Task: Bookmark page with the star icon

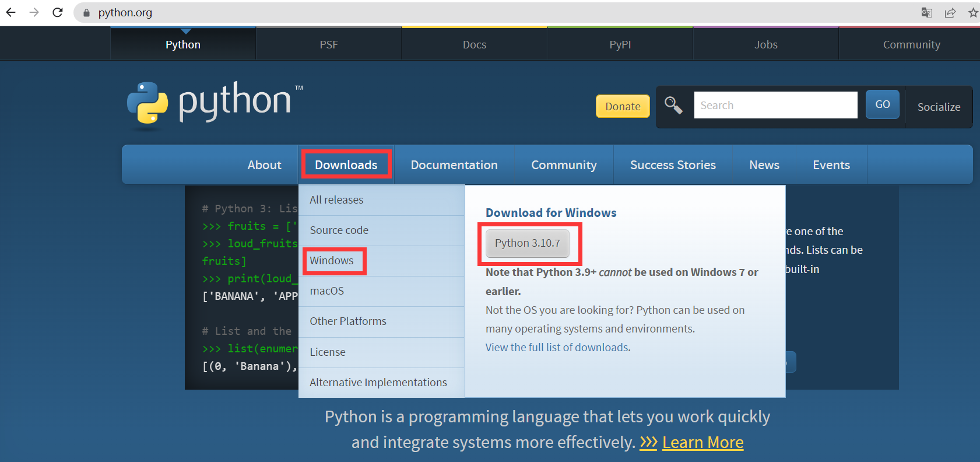Action: pyautogui.click(x=973, y=12)
